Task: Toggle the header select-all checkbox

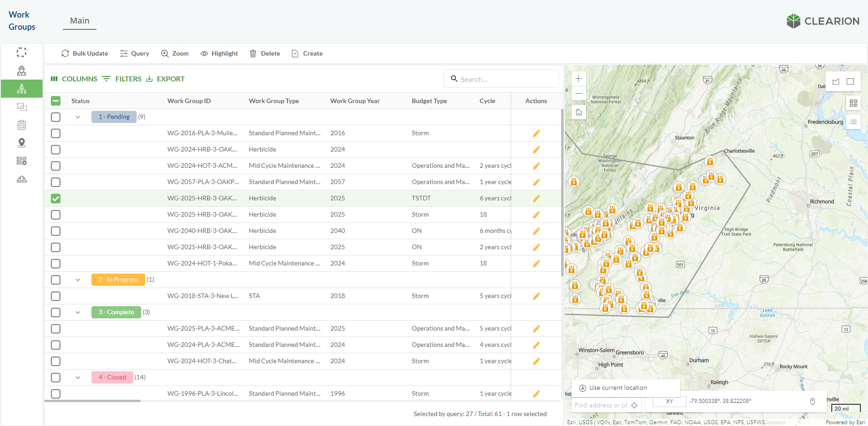Action: (56, 101)
